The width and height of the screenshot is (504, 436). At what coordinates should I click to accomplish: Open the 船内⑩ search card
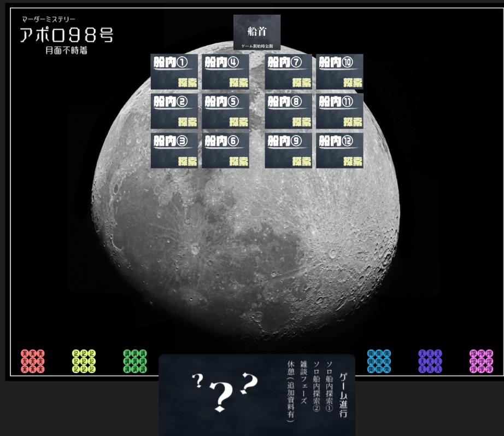pyautogui.click(x=340, y=72)
